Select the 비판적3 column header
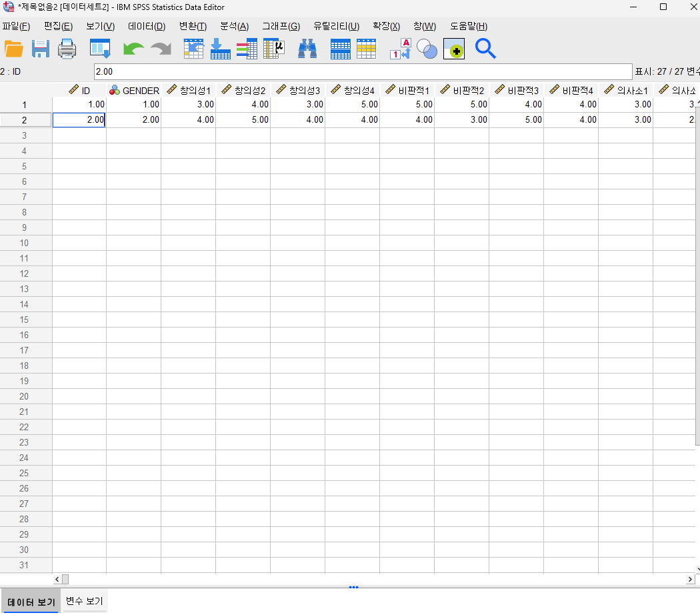 pyautogui.click(x=517, y=91)
